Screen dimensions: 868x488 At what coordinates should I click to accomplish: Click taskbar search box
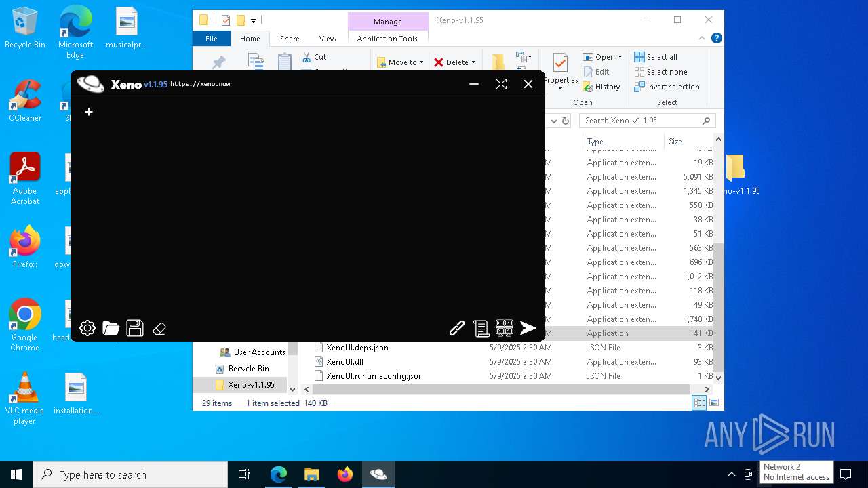130,474
